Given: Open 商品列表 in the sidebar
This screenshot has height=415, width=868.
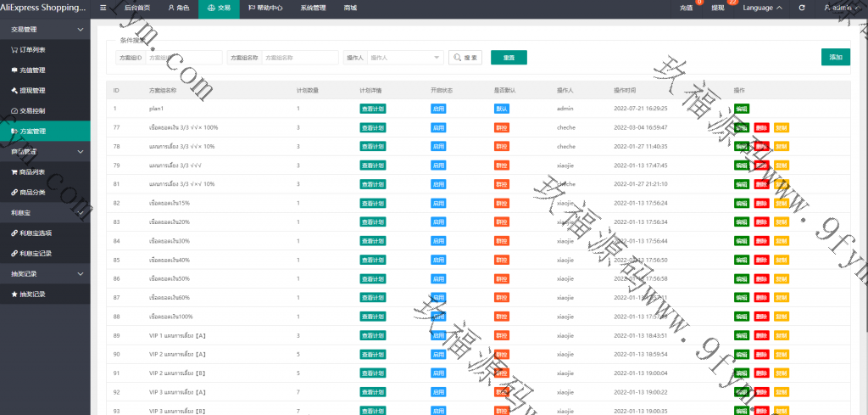Looking at the screenshot, I should pyautogui.click(x=32, y=171).
